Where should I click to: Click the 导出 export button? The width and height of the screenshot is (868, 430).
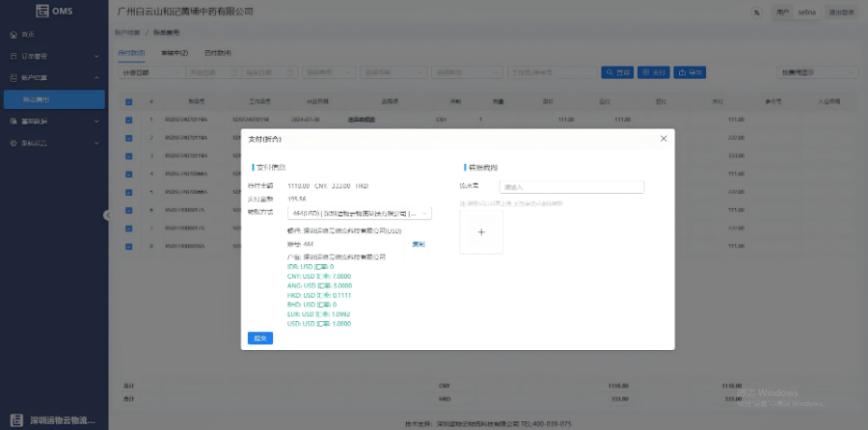(x=689, y=72)
